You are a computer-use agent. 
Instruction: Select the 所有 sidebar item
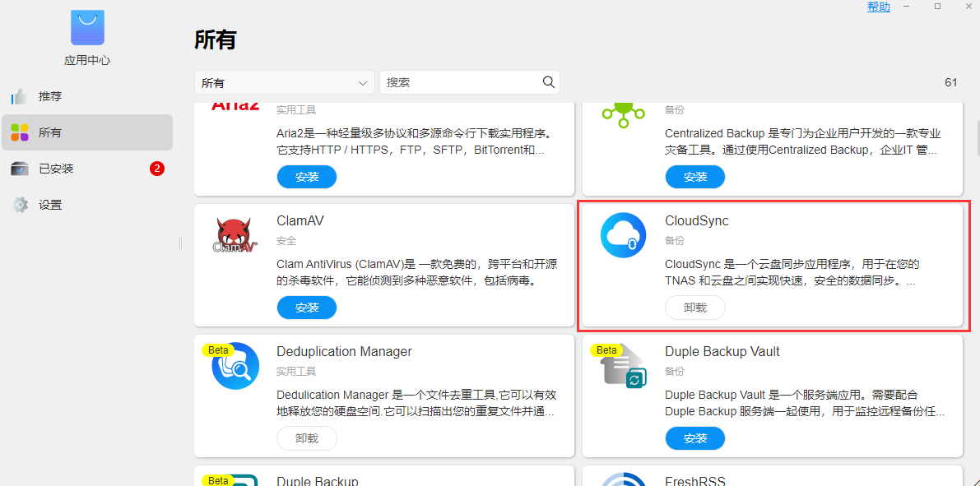click(x=50, y=132)
